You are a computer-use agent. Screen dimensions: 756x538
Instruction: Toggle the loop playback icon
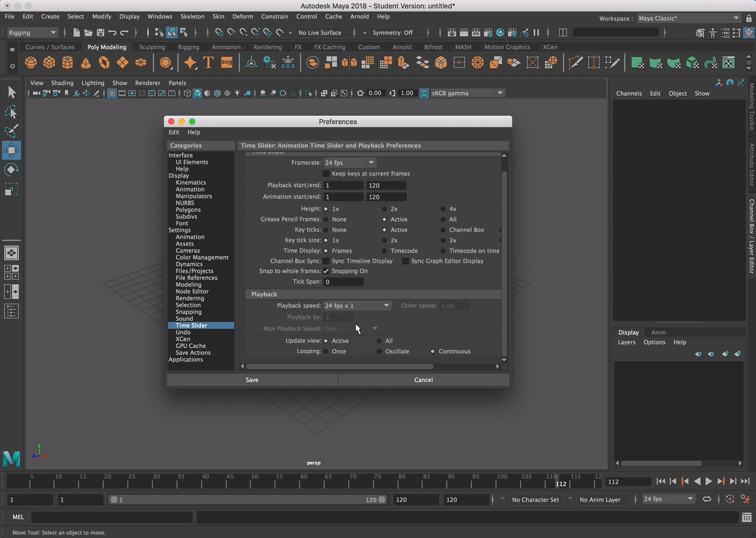click(x=707, y=499)
